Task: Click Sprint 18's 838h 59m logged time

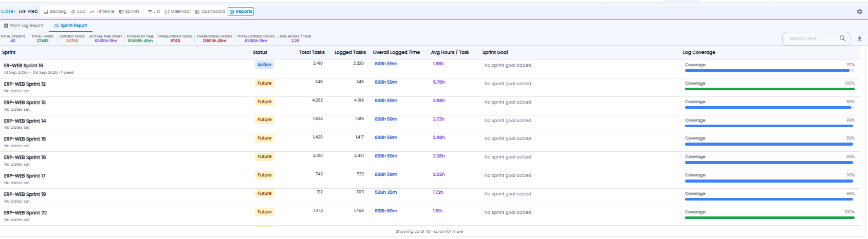Action: coord(386,64)
